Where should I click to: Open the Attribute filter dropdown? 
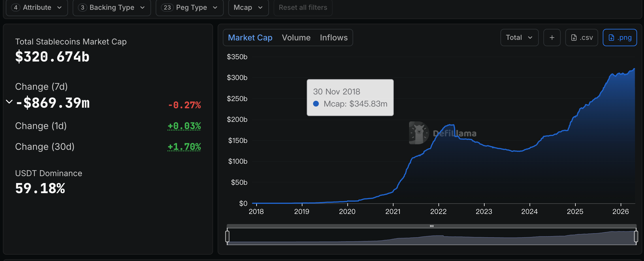click(37, 8)
